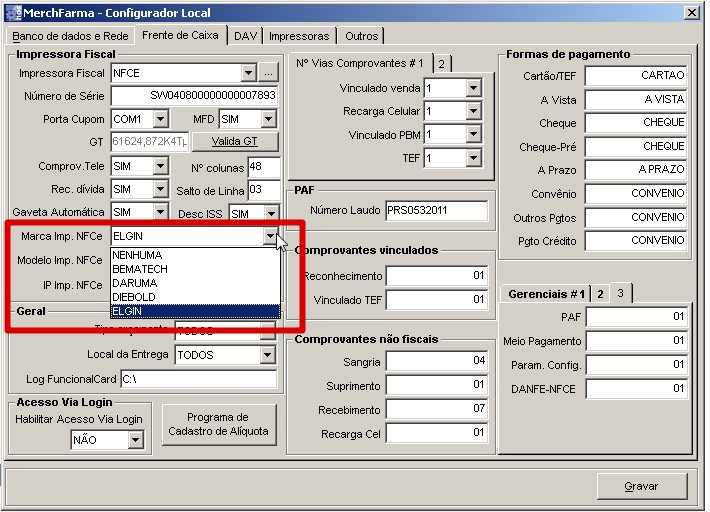Switch to the Banco de dados e Rede tab
Image resolution: width=710 pixels, height=512 pixels.
coord(69,36)
